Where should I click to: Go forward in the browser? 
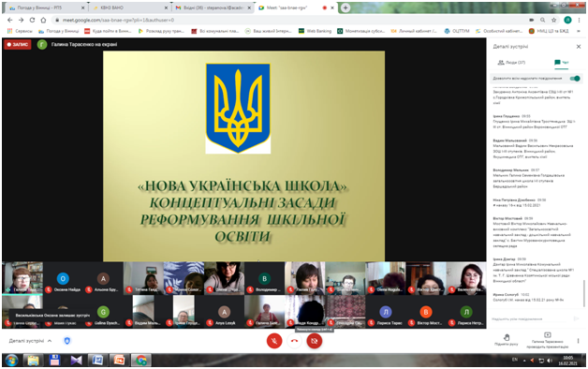click(x=21, y=20)
